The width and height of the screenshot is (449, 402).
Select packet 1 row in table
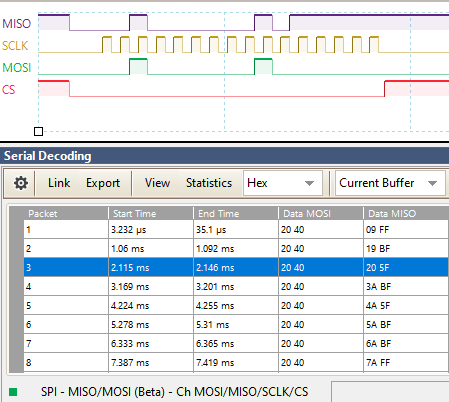click(236, 229)
